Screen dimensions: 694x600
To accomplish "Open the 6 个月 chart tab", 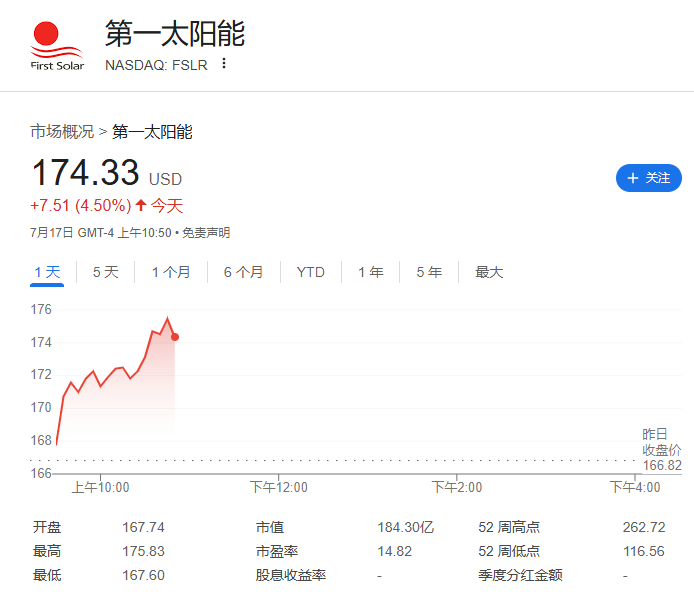I will pyautogui.click(x=243, y=272).
